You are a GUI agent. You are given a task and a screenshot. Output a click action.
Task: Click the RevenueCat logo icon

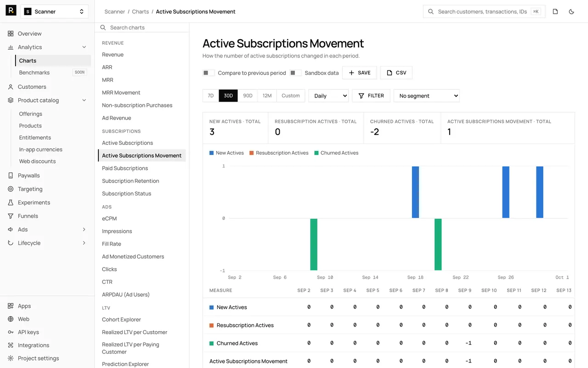(x=11, y=11)
